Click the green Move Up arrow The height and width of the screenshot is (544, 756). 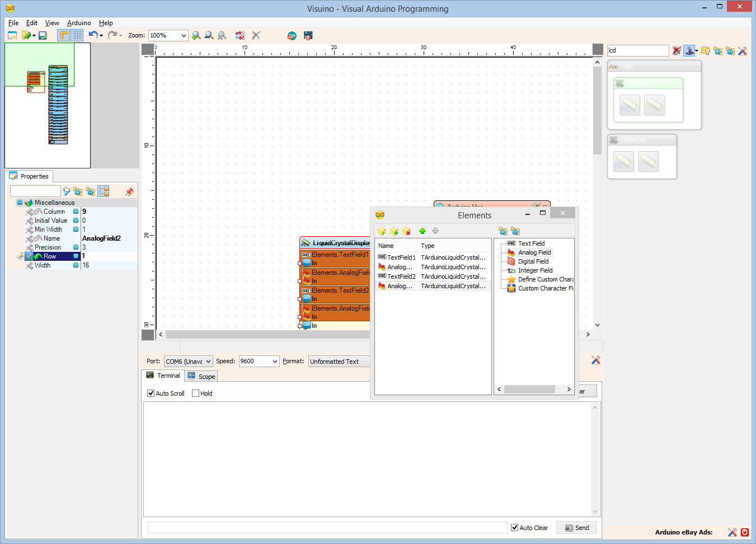[x=422, y=231]
